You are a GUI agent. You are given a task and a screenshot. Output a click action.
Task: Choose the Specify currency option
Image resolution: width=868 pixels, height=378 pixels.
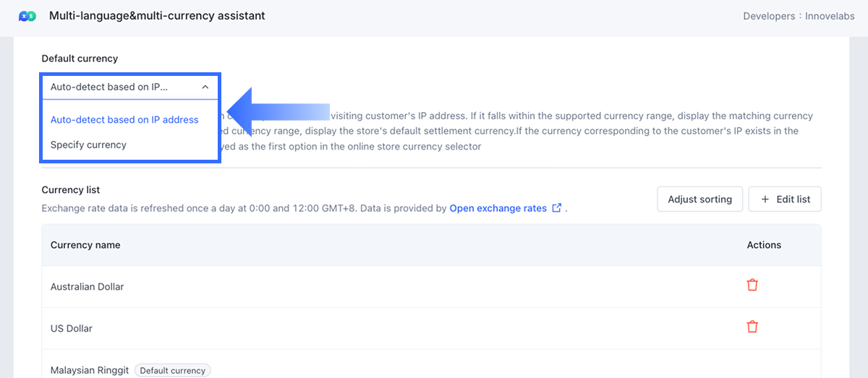tap(88, 145)
